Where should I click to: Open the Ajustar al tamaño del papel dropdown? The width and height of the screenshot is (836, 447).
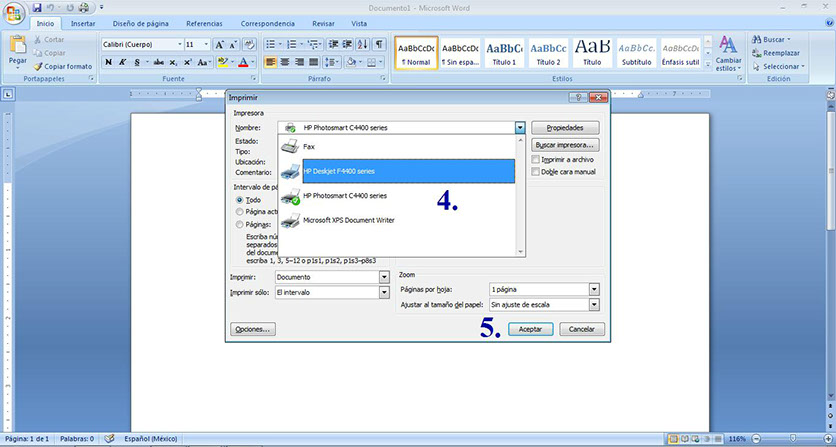pyautogui.click(x=594, y=305)
